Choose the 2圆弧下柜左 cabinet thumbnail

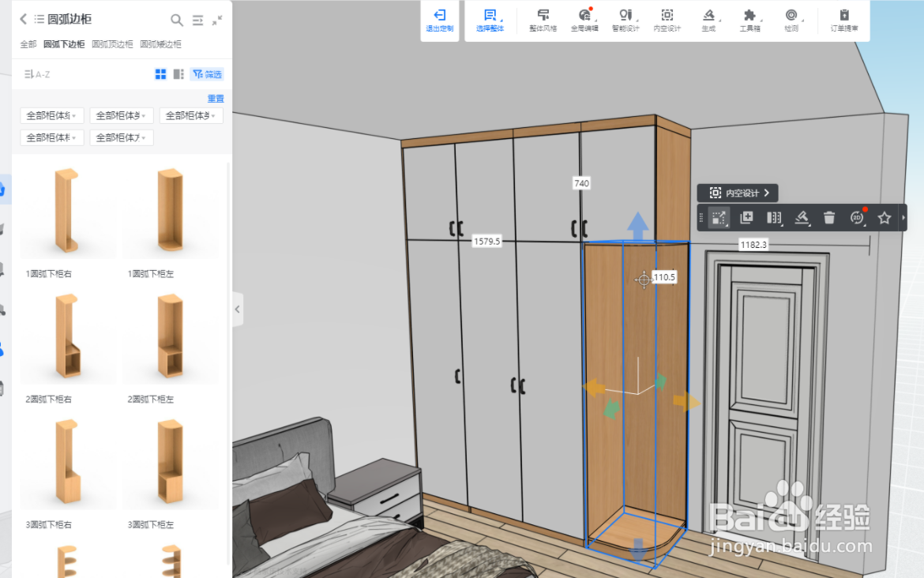point(171,336)
